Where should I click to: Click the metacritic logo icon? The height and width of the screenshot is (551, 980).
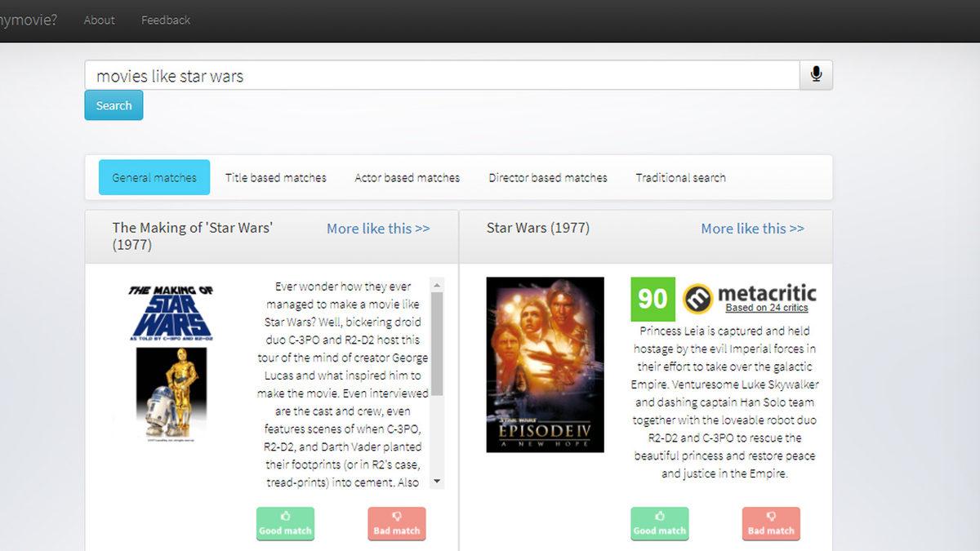point(697,299)
